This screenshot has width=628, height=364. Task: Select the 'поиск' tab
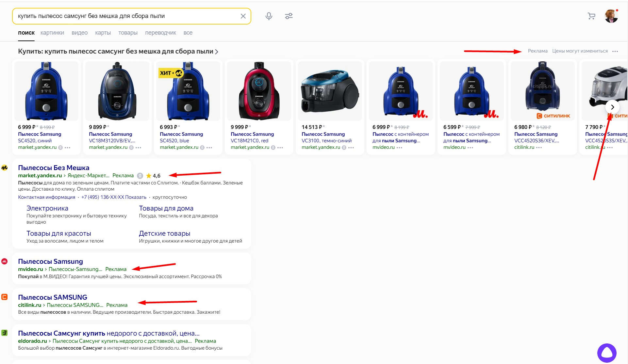pyautogui.click(x=26, y=33)
